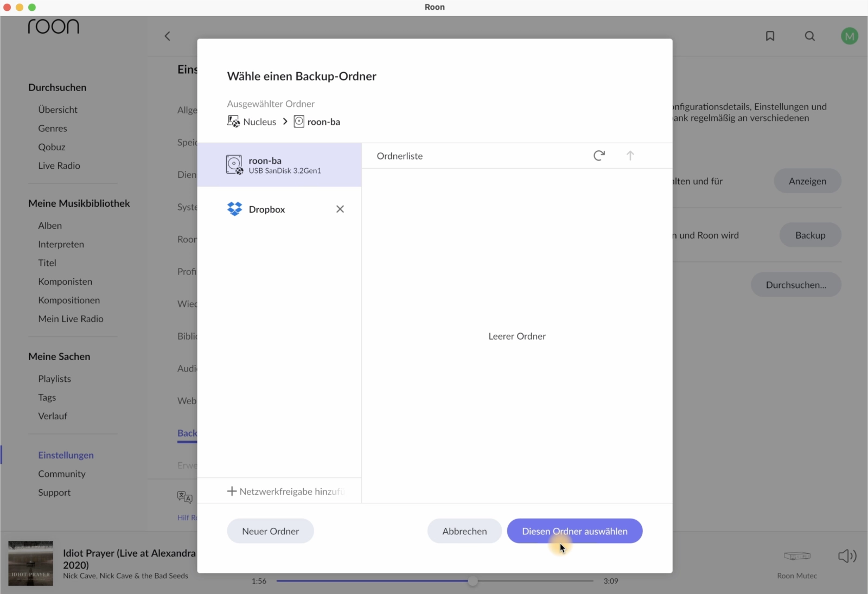Click the language translation icon
The image size is (868, 594).
pyautogui.click(x=184, y=496)
